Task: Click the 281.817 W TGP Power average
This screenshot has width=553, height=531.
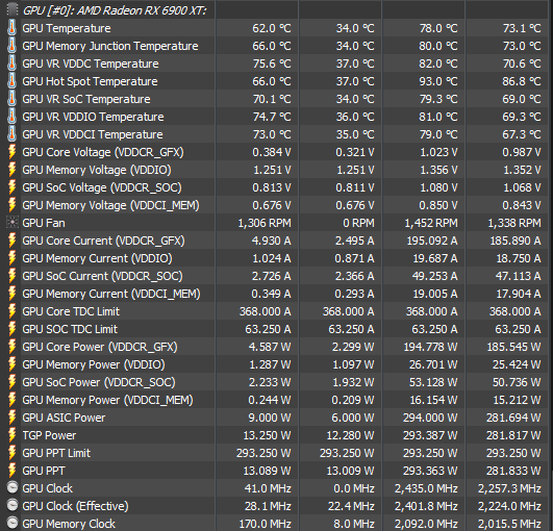Action: coord(514,435)
